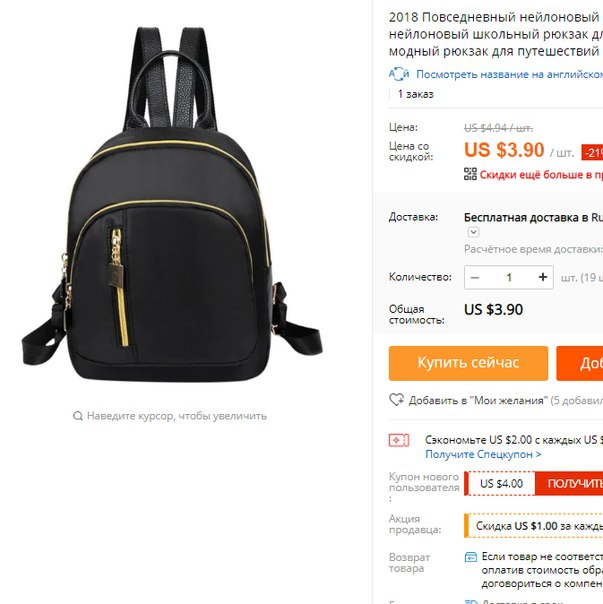This screenshot has height=604, width=603.
Task: Expand the delivery options dropdown arrow
Action: coord(473,232)
